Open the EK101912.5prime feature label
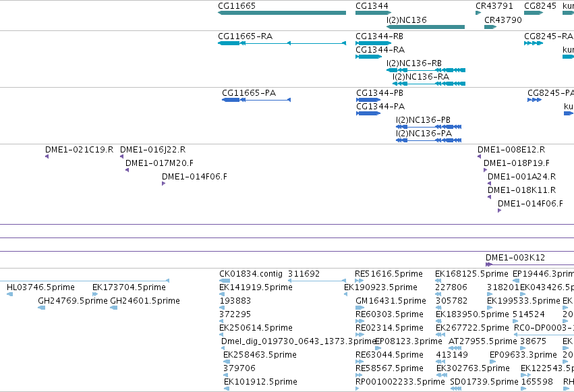Image resolution: width=574 pixels, height=392 pixels. (x=260, y=382)
